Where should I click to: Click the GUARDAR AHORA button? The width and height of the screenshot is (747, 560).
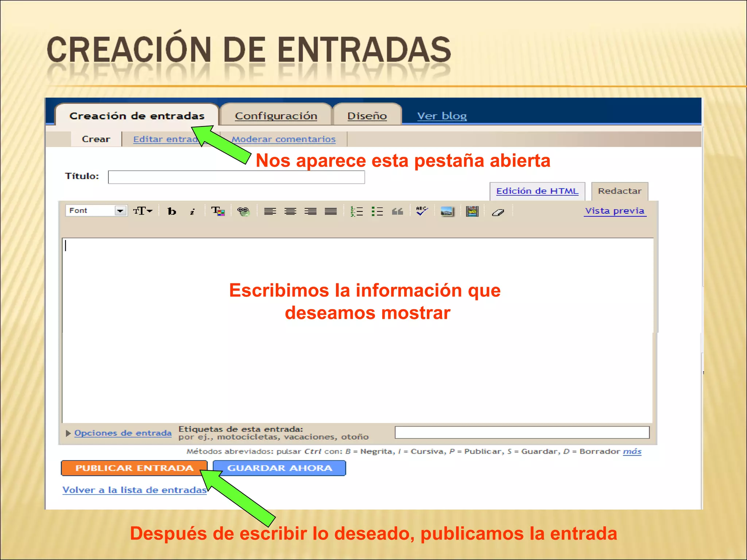click(x=279, y=468)
